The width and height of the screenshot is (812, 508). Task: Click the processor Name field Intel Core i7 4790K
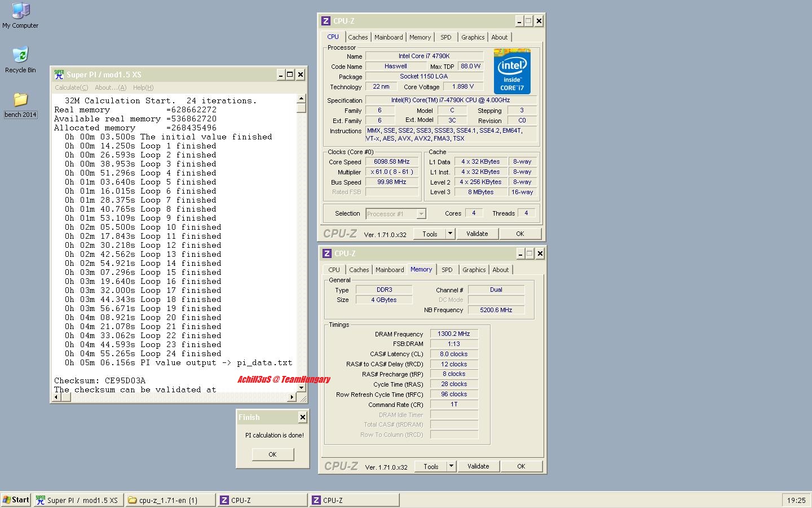tap(424, 56)
